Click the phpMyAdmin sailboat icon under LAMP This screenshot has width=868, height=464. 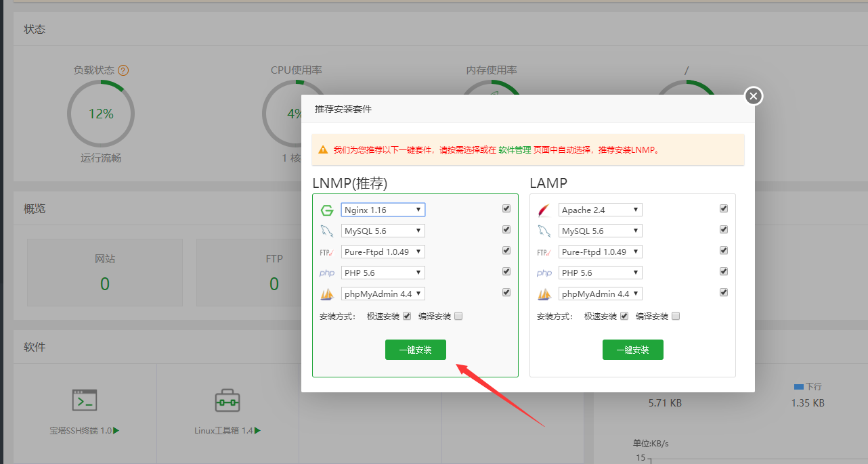point(544,294)
